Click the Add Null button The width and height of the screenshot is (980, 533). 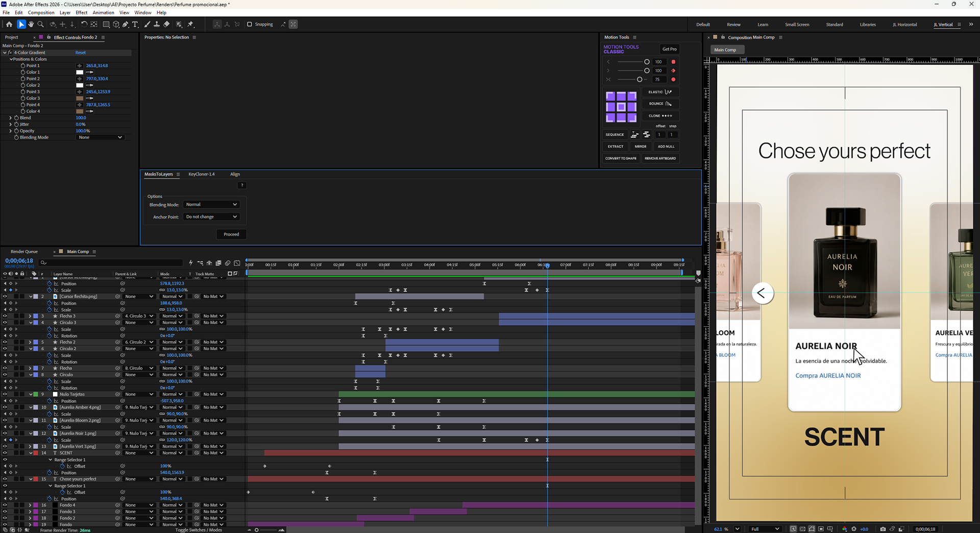tap(666, 147)
